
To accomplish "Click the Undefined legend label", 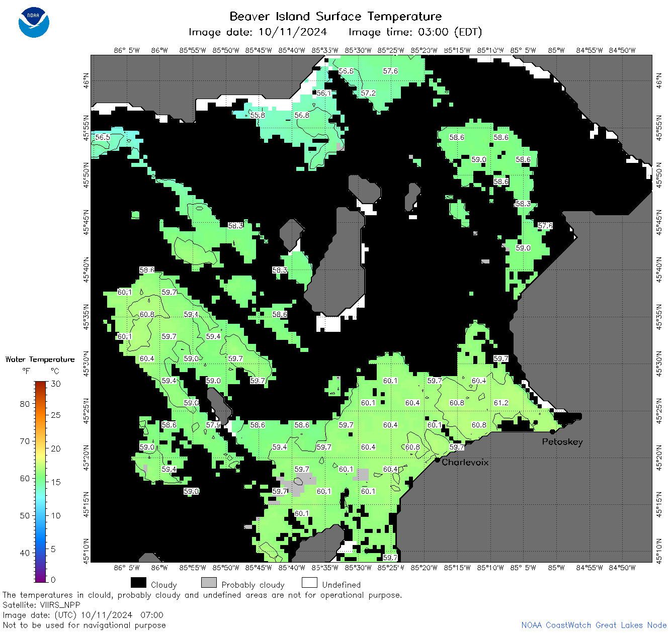I will [342, 585].
